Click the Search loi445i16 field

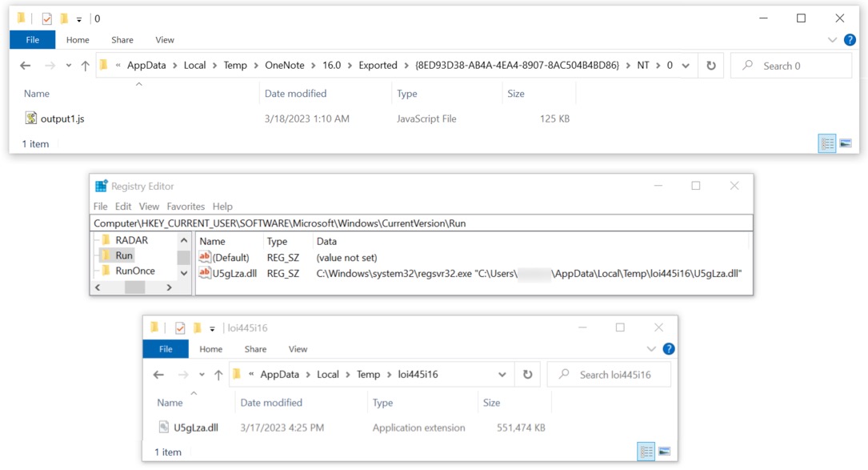click(x=609, y=375)
